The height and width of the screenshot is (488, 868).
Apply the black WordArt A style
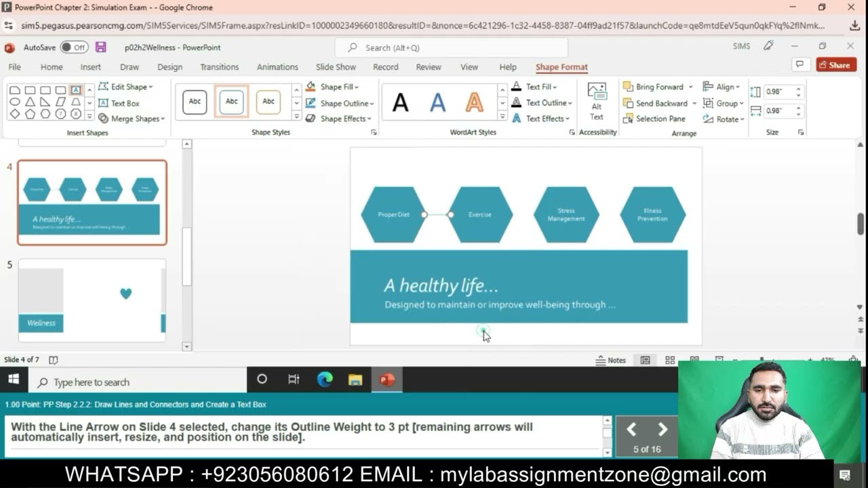(x=401, y=102)
